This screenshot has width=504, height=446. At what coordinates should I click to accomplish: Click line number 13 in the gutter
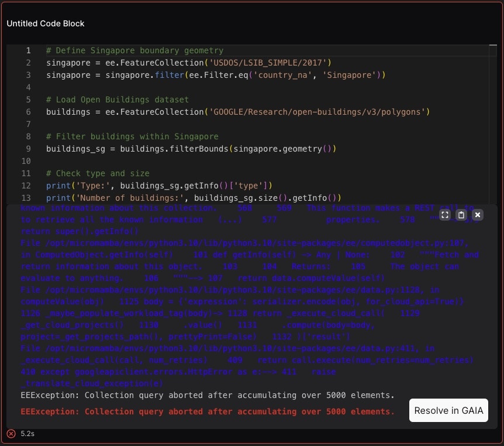26,198
